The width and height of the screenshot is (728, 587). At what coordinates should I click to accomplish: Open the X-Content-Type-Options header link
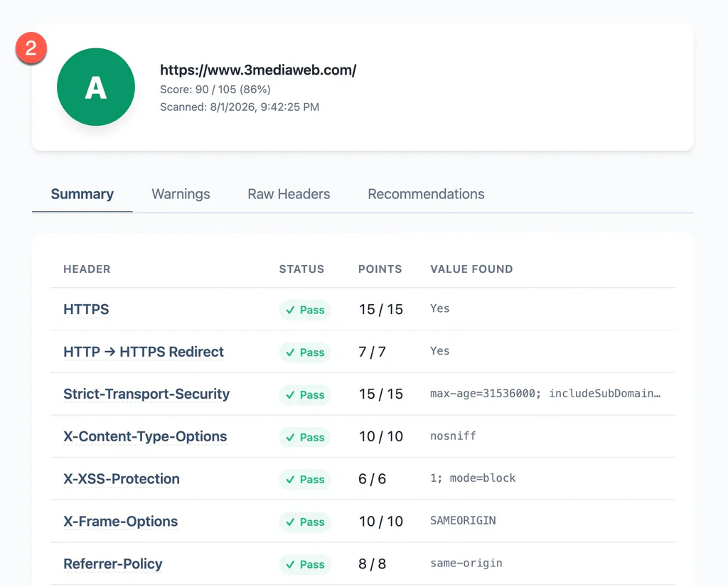[x=145, y=436]
